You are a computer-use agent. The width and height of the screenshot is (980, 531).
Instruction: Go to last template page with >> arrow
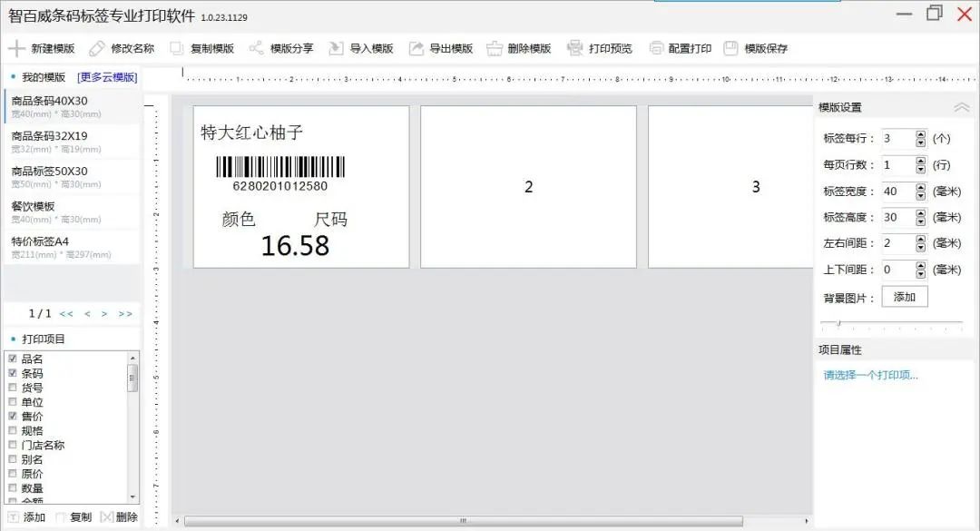[x=125, y=314]
